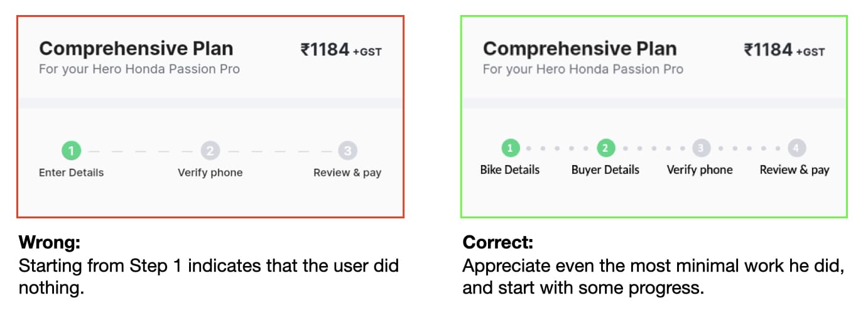Viewport: 868px width, 315px height.
Task: Click grey step 2 circle above Verify phone, left panel
Action: (210, 151)
